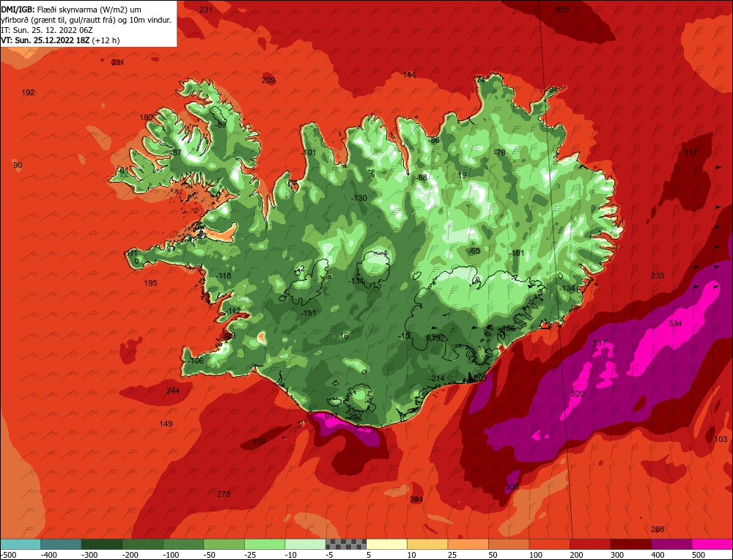Screen dimensions: 733x560
Task: Click the map value 211
Action: click(118, 62)
